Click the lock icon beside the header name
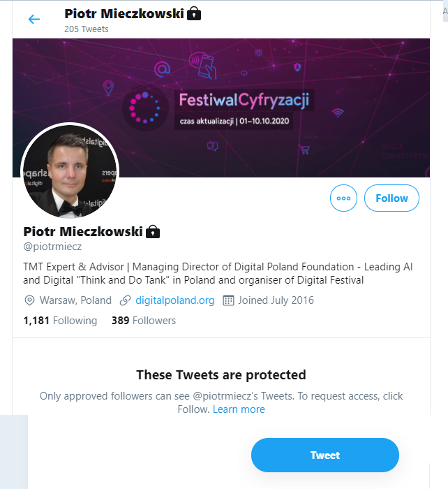Screen dimensions: 448x489 195,13
